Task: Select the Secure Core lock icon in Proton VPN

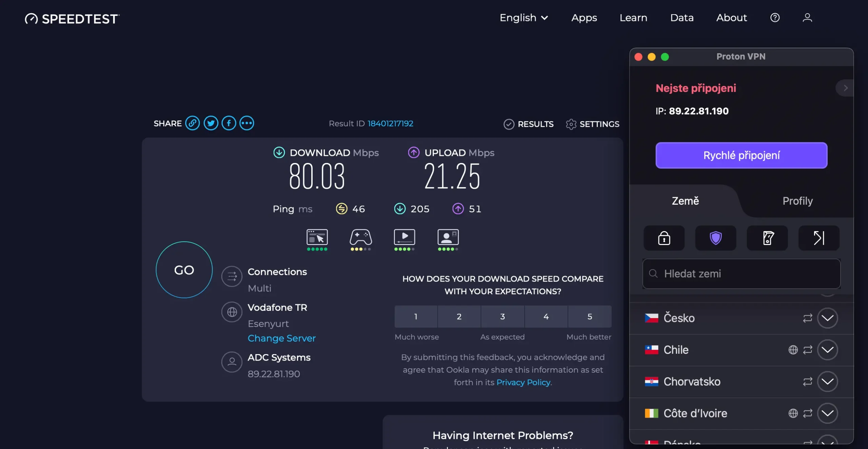Action: pyautogui.click(x=664, y=238)
